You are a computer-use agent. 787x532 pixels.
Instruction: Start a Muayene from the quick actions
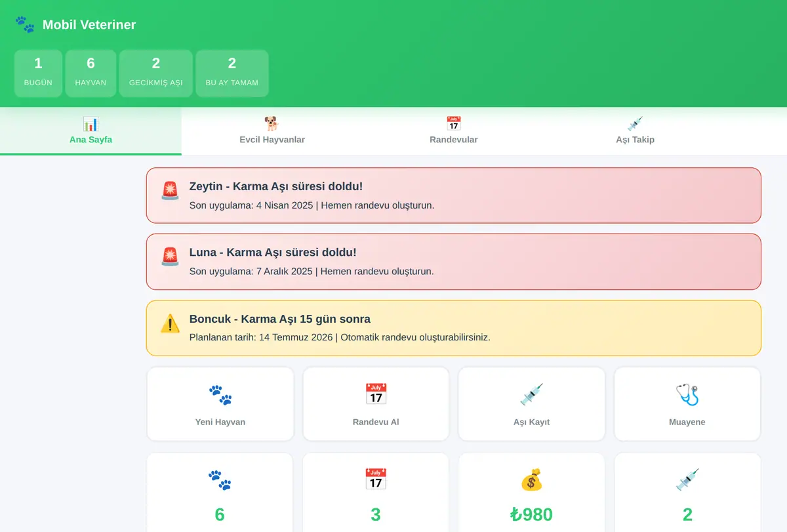coord(687,404)
